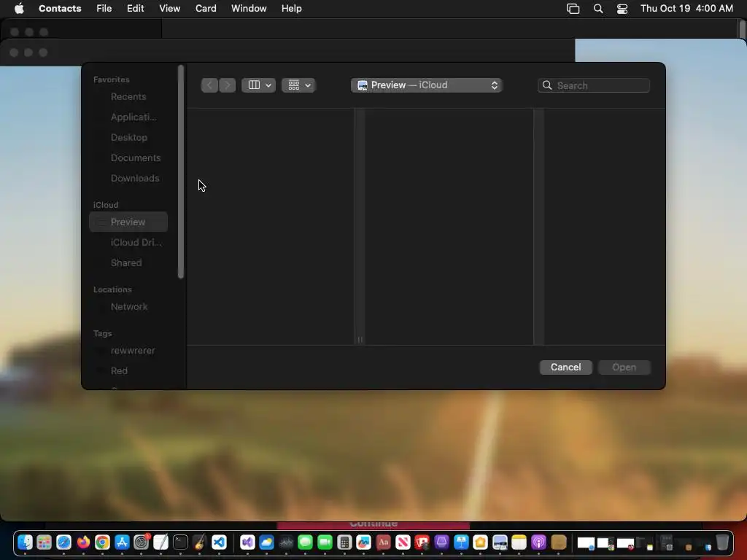The width and height of the screenshot is (747, 560).
Task: Open the Window menu
Action: [249, 9]
